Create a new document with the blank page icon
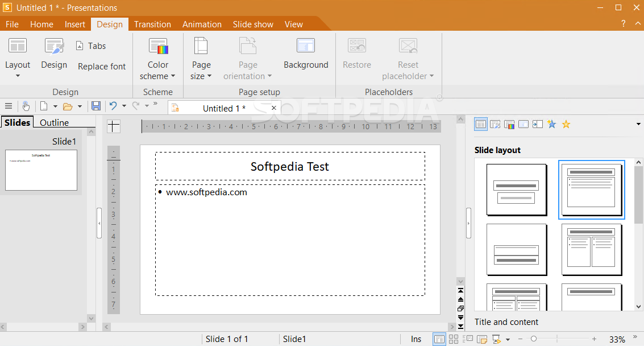The image size is (644, 346). 44,106
